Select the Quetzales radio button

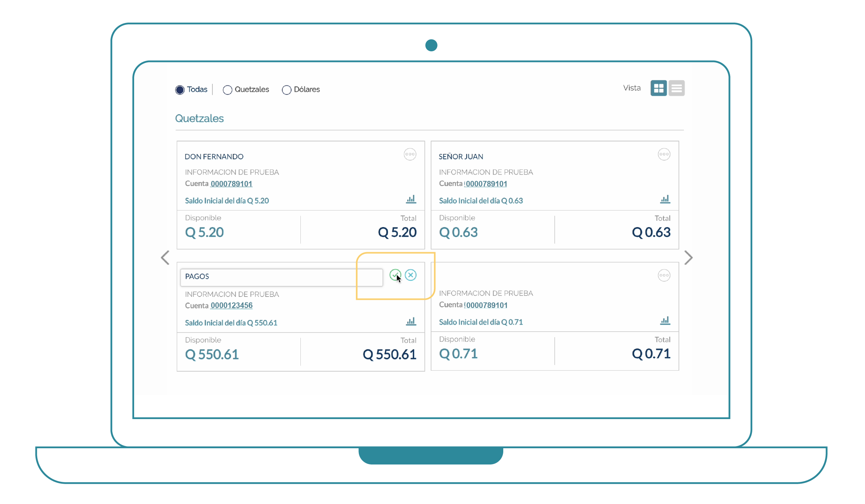point(227,90)
